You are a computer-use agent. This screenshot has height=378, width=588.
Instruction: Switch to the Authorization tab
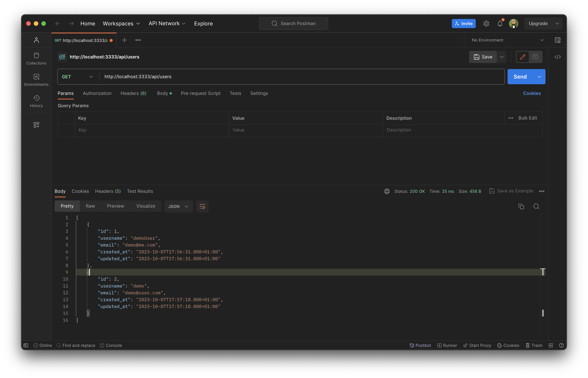pos(97,93)
